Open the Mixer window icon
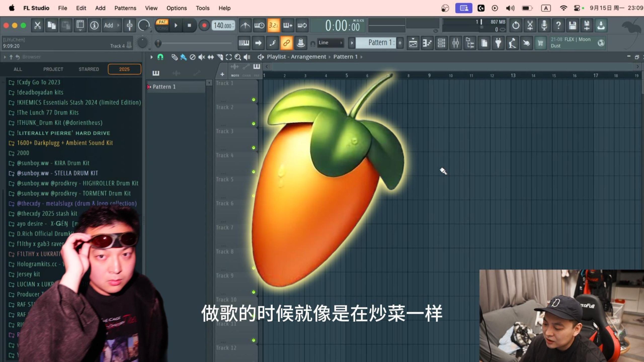Image resolution: width=644 pixels, height=362 pixels. pyautogui.click(x=456, y=43)
